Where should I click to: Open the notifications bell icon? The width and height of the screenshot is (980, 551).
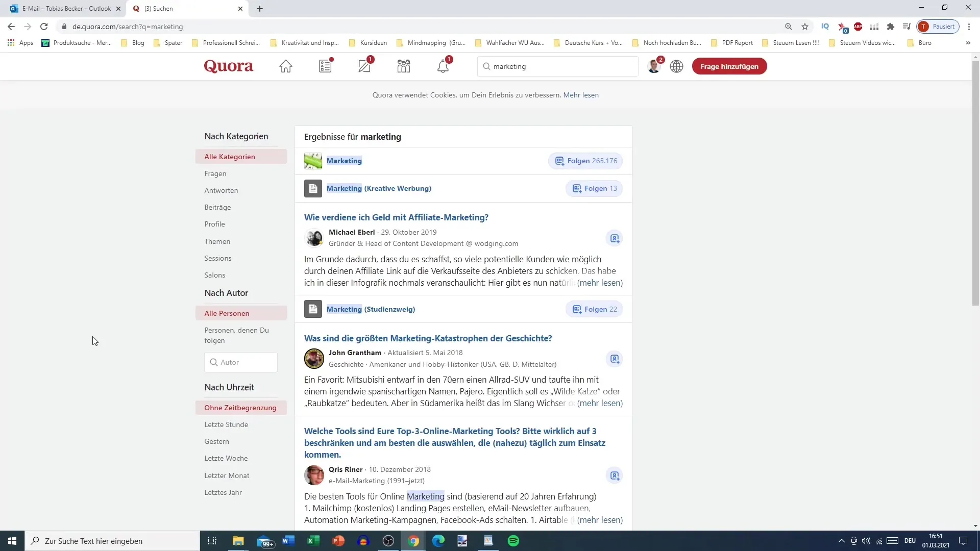[443, 66]
